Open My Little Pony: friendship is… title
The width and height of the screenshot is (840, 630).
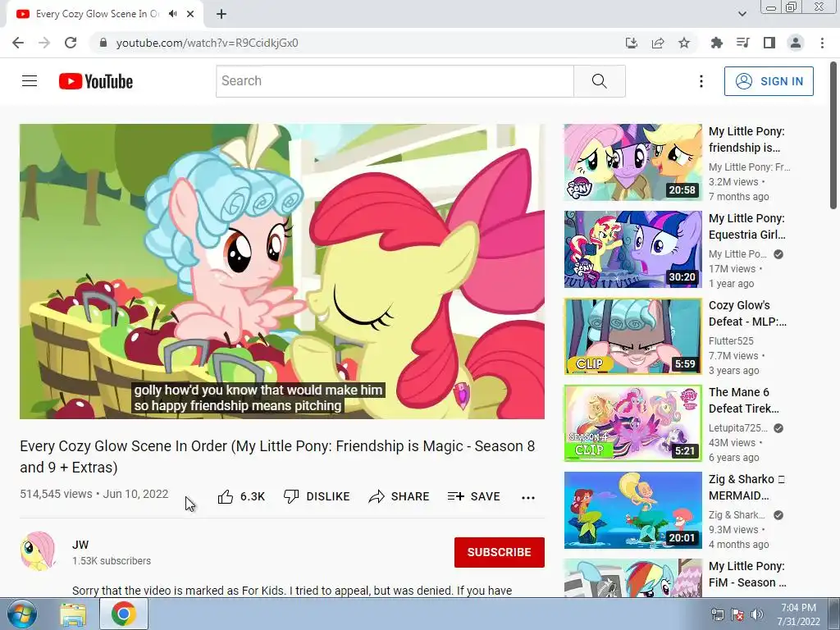[x=746, y=139]
